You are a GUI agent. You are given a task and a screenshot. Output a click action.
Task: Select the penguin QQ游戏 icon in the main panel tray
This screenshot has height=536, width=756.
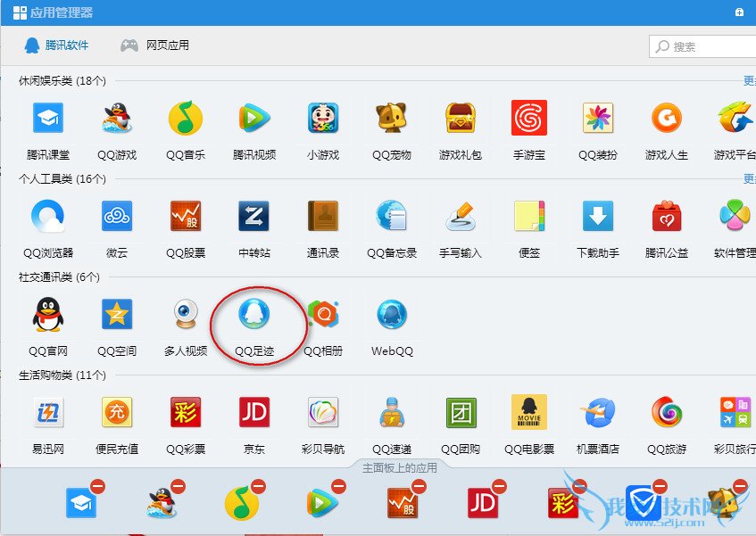tap(161, 503)
